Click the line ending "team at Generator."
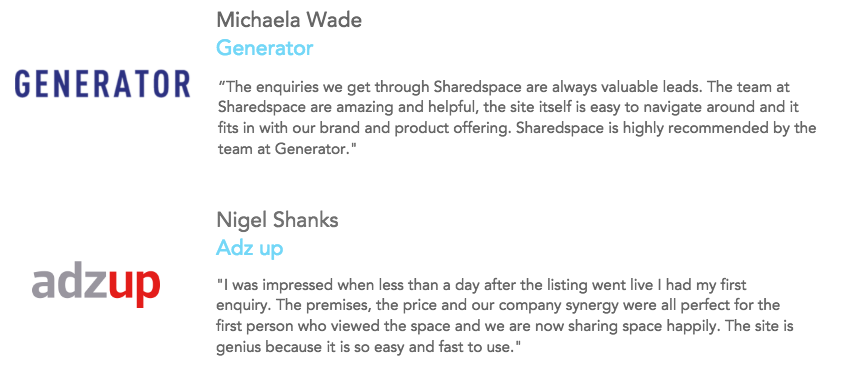850x372 pixels. point(289,149)
